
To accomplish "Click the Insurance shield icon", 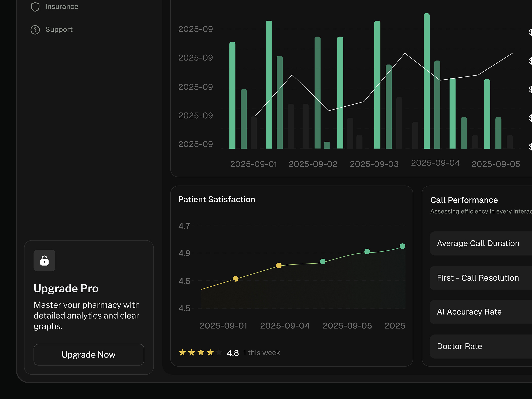I will 35,6.
